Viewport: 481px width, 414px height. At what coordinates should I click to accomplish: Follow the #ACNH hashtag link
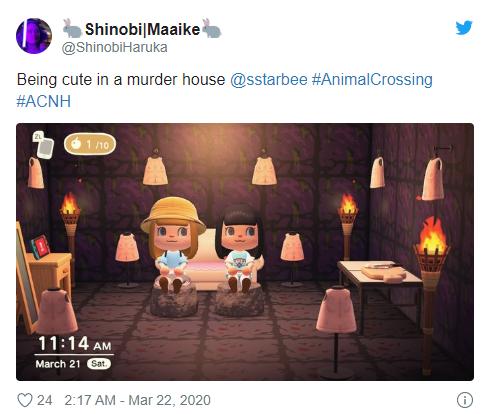pos(44,101)
